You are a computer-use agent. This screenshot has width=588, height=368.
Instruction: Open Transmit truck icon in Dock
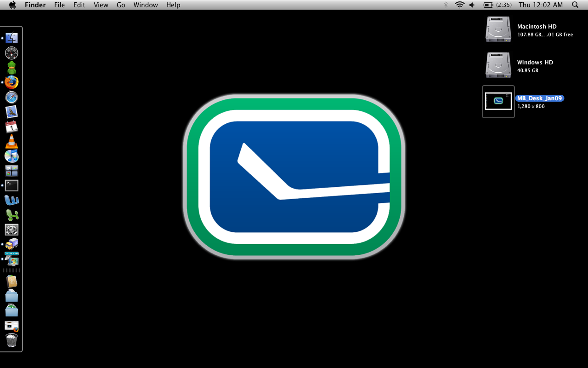(x=11, y=244)
